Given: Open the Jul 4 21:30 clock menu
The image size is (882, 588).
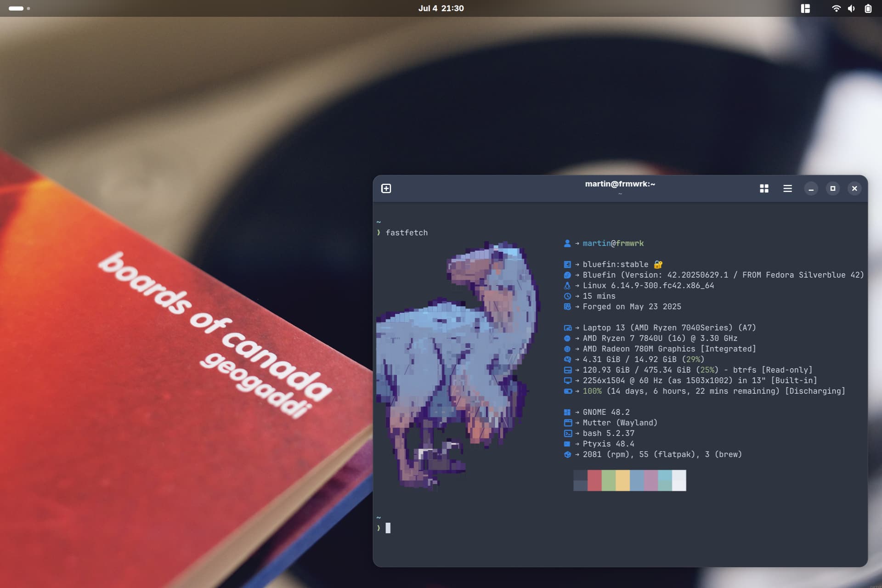Looking at the screenshot, I should pyautogui.click(x=441, y=8).
